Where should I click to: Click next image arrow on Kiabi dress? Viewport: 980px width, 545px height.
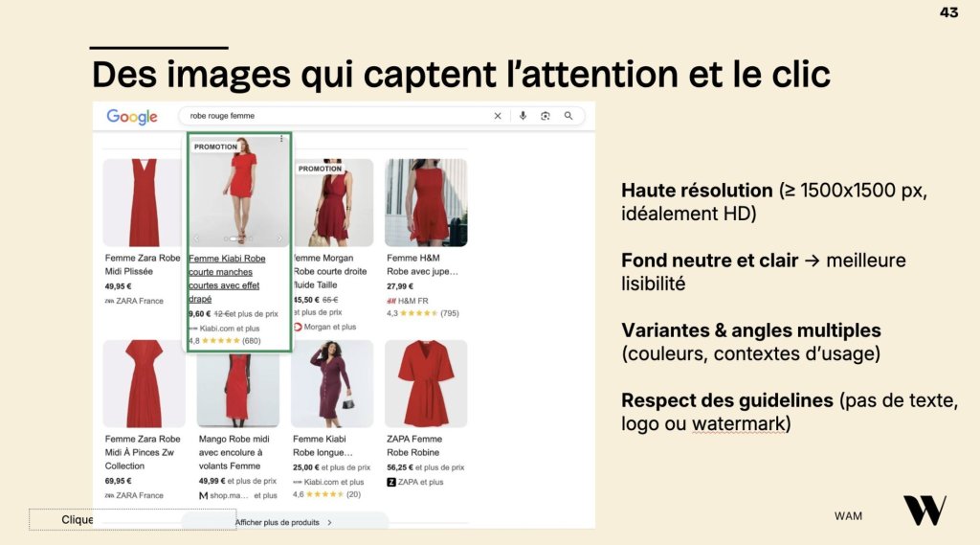(x=279, y=238)
